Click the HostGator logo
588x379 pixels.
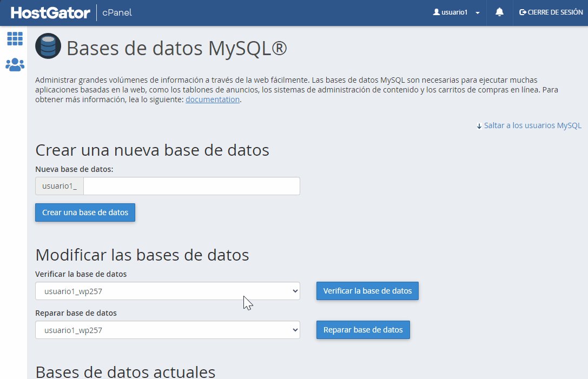[50, 13]
